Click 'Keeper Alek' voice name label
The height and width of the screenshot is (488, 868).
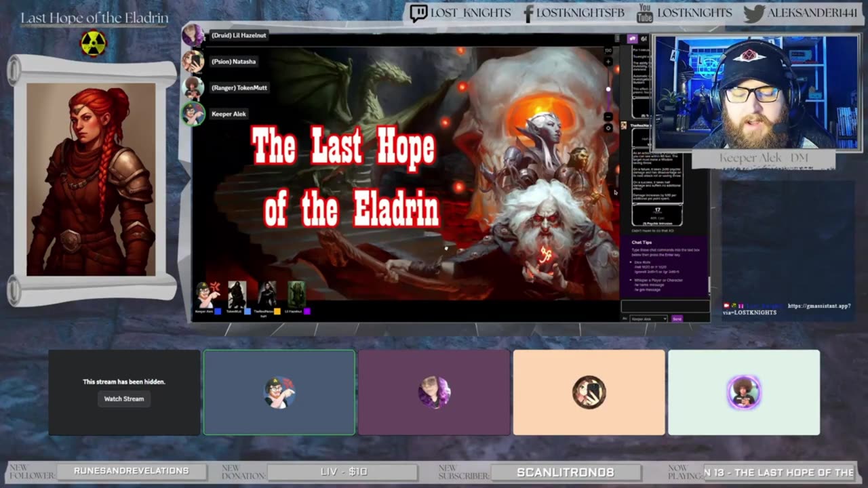(229, 114)
